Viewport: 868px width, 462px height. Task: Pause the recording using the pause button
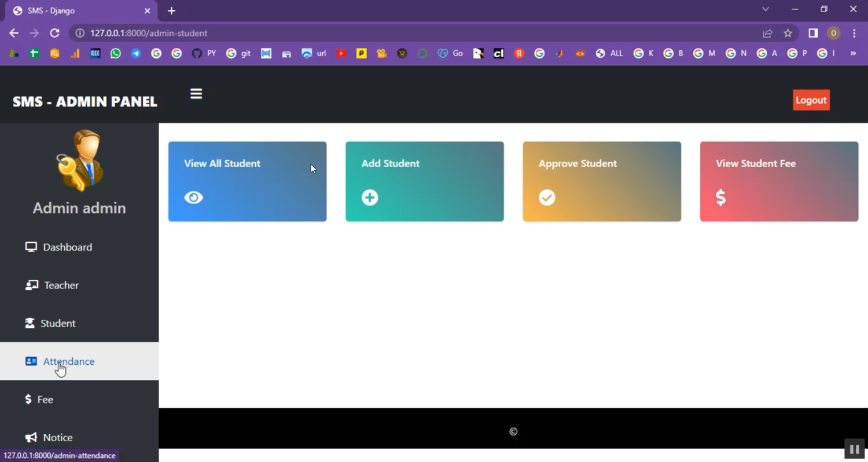click(854, 449)
